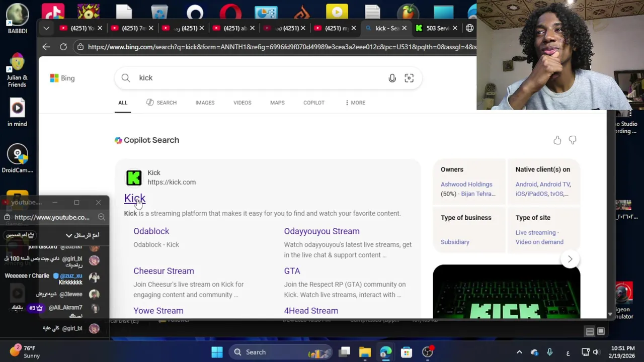This screenshot has width=644, height=362.
Task: Open the DroidCam desktop shortcut
Action: [17, 159]
